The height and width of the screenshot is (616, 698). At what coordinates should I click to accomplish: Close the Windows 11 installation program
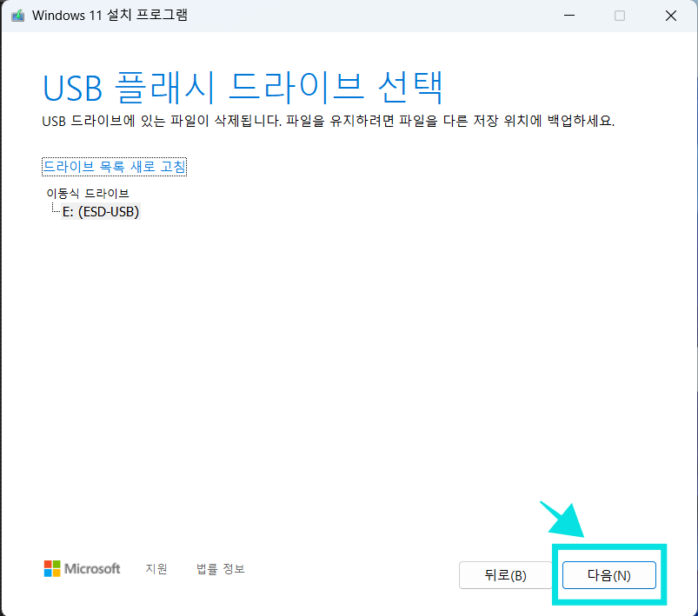pos(670,15)
